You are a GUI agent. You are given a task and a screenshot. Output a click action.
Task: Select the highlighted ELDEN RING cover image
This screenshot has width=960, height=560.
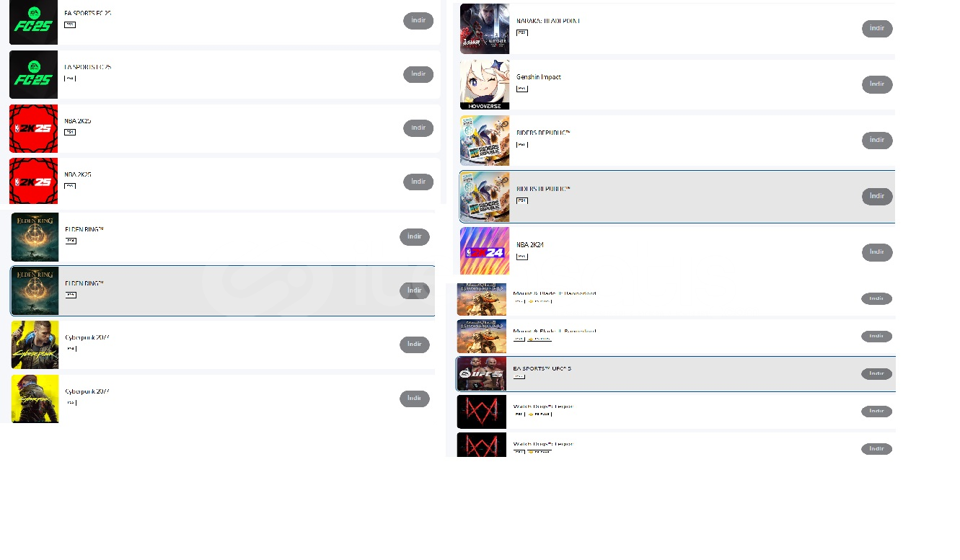click(x=35, y=290)
